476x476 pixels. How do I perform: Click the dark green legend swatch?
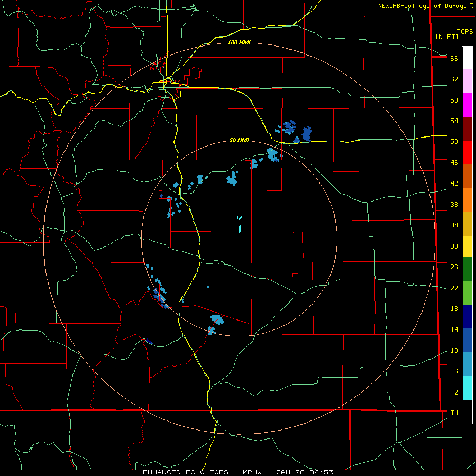[467, 269]
